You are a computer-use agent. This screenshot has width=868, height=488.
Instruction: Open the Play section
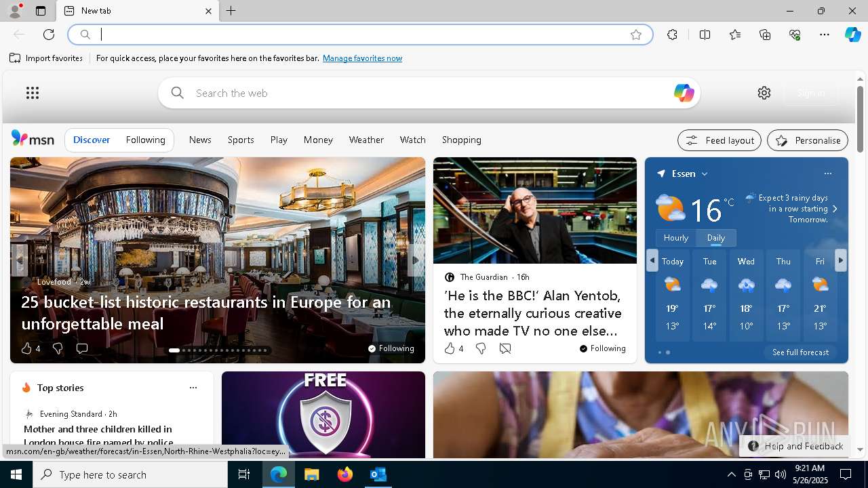[279, 140]
